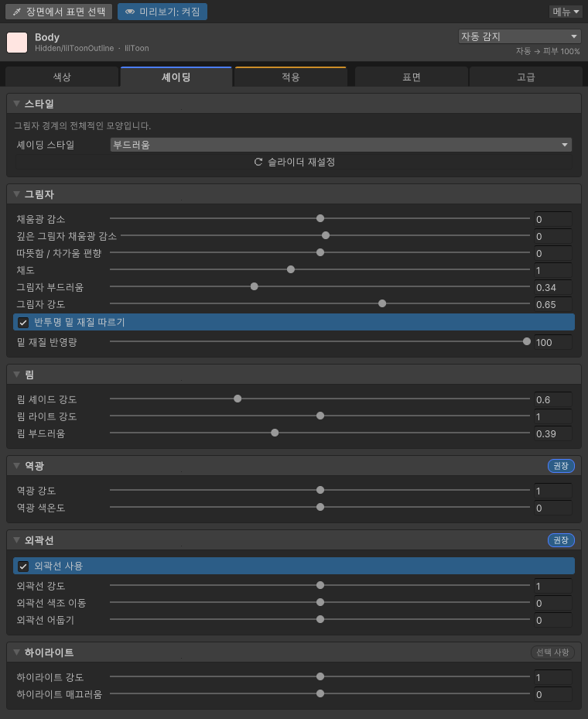Click the 하이라이트 매끄러움 value field

[x=553, y=695]
